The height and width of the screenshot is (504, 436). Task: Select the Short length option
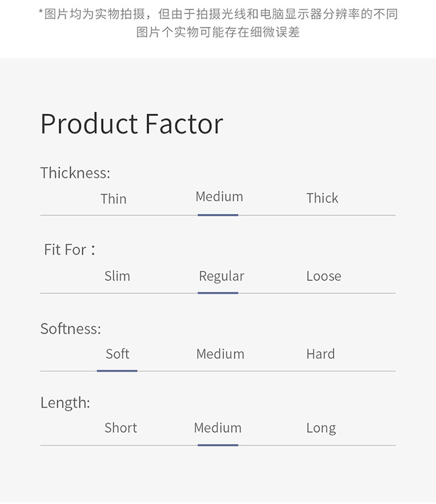[120, 427]
